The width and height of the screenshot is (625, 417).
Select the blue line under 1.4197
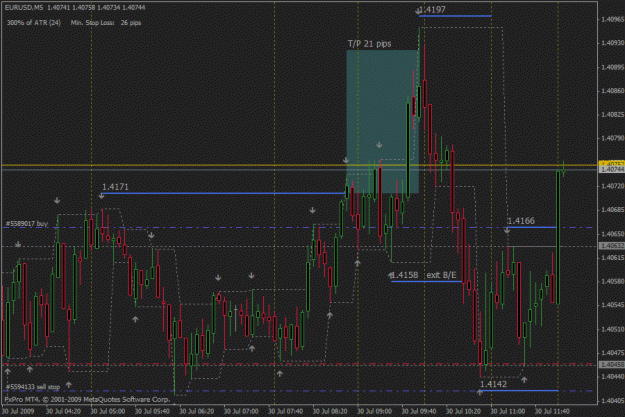(x=455, y=16)
